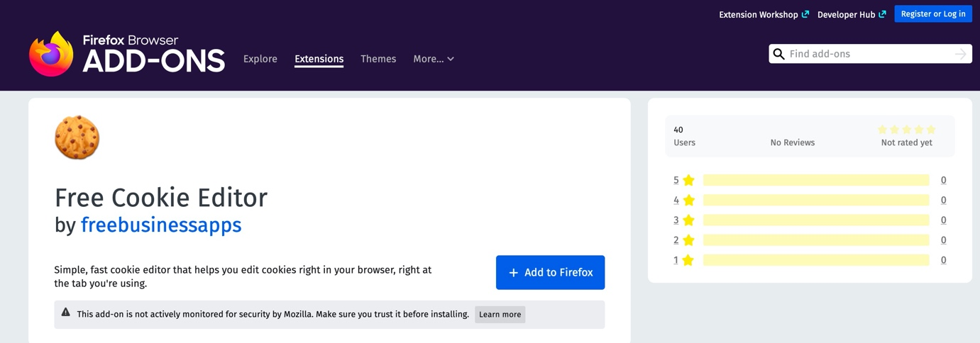The image size is (980, 343).
Task: Select the Extensions navigation tab
Action: [x=319, y=59]
